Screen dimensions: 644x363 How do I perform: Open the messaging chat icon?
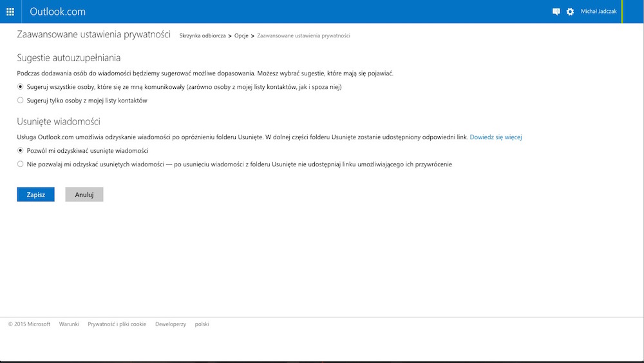(556, 12)
